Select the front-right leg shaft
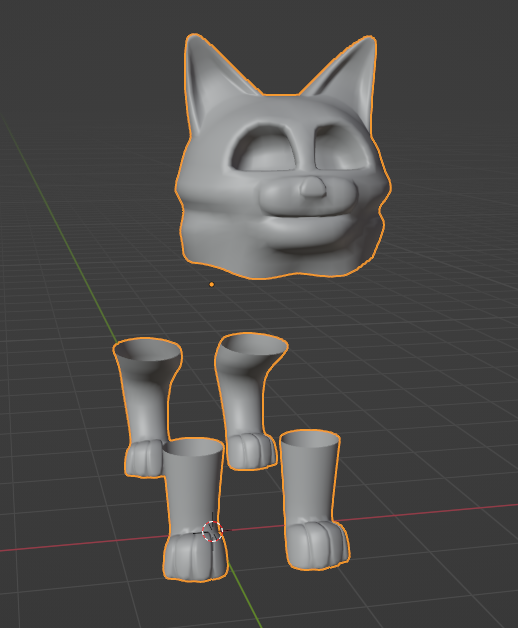 (310, 477)
